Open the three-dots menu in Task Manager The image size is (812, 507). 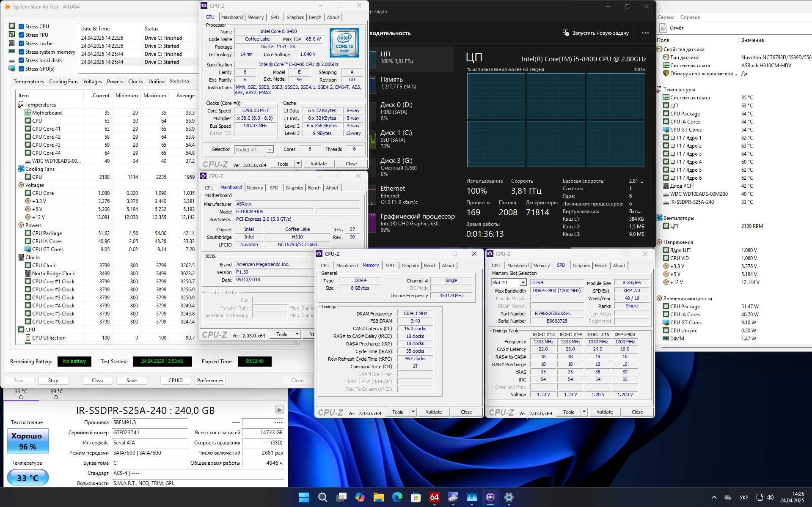[645, 33]
